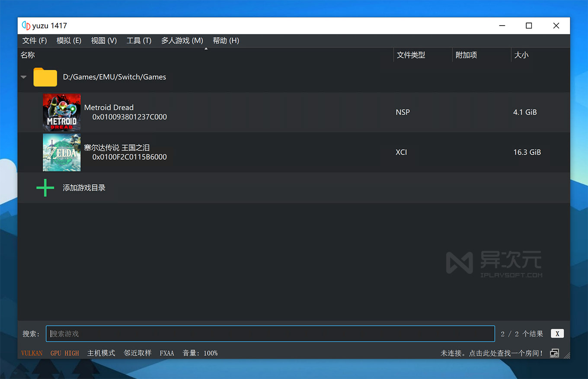Click the Zelda title ID 0x0100F2C0115B6000
The width and height of the screenshot is (588, 379).
[x=130, y=157]
